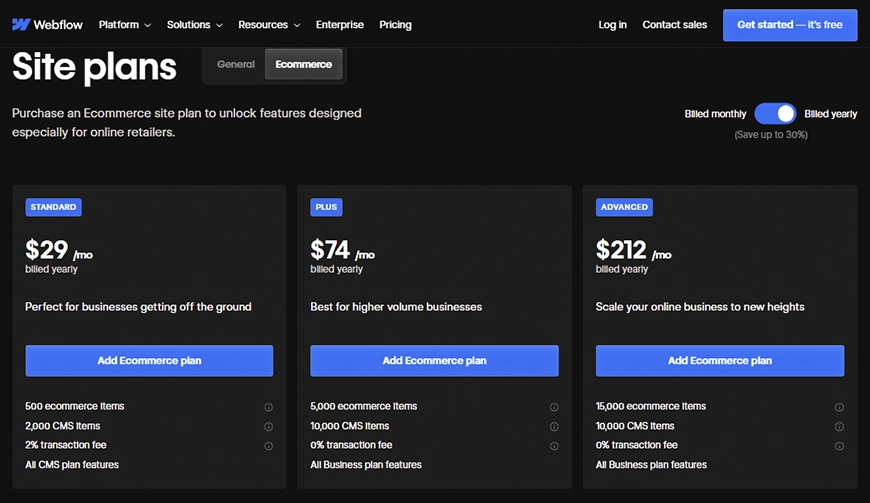Open the Pricing page
Image resolution: width=870 pixels, height=503 pixels.
[x=395, y=25]
